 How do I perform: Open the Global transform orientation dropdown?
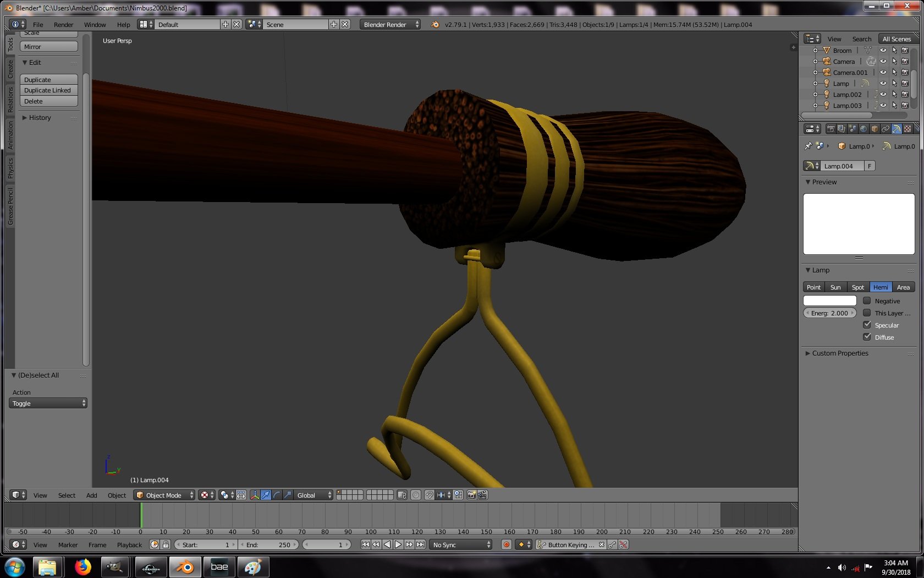pos(313,495)
